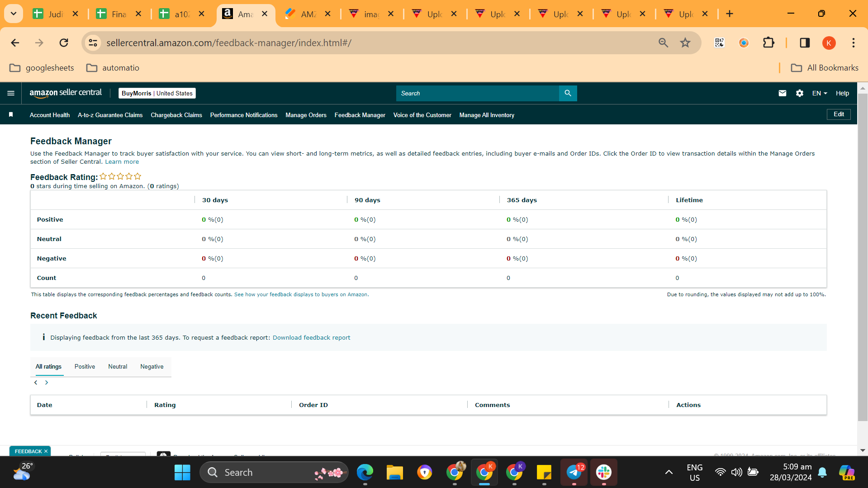Open the All Bookmarks folder

[x=825, y=68]
